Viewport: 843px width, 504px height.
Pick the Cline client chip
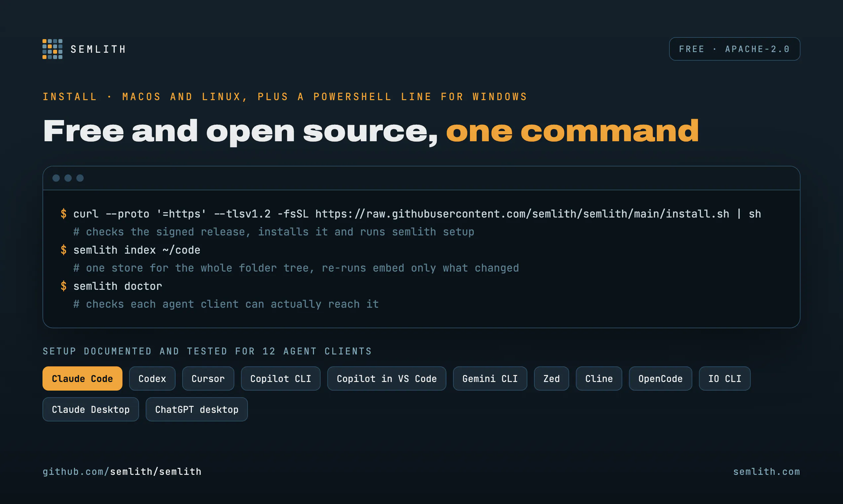599,378
